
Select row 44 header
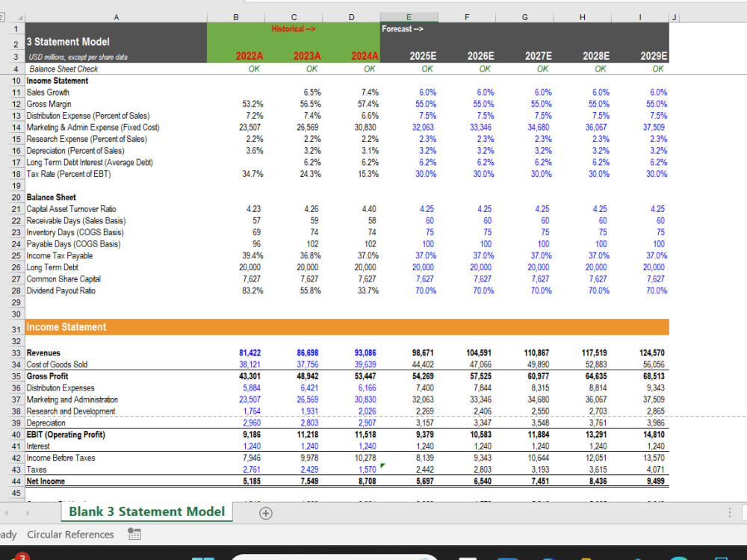[16, 481]
